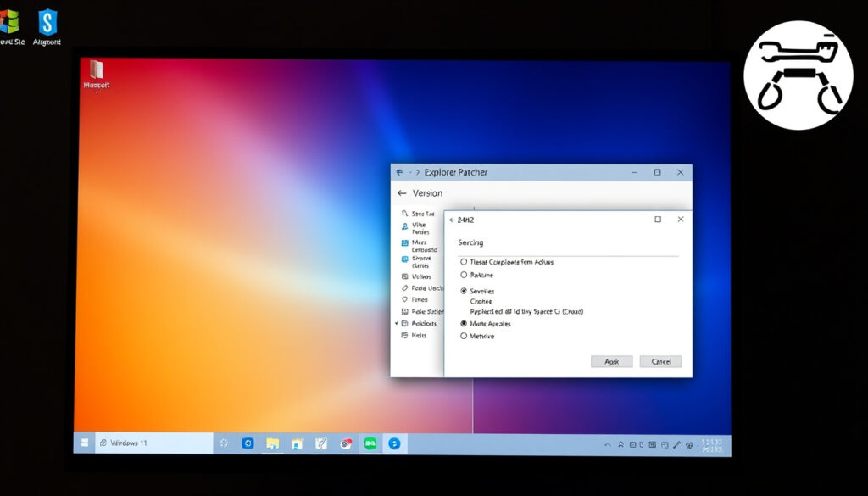Open the "Poeid" sidebar section with pencil icon
The image size is (868, 496).
pyautogui.click(x=422, y=288)
